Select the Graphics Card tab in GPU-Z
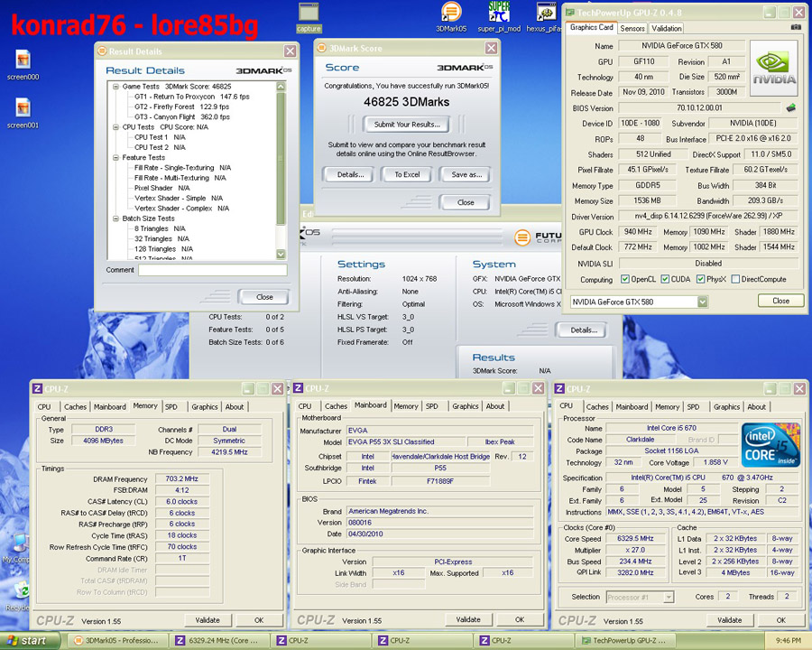The image size is (812, 650). [x=591, y=27]
